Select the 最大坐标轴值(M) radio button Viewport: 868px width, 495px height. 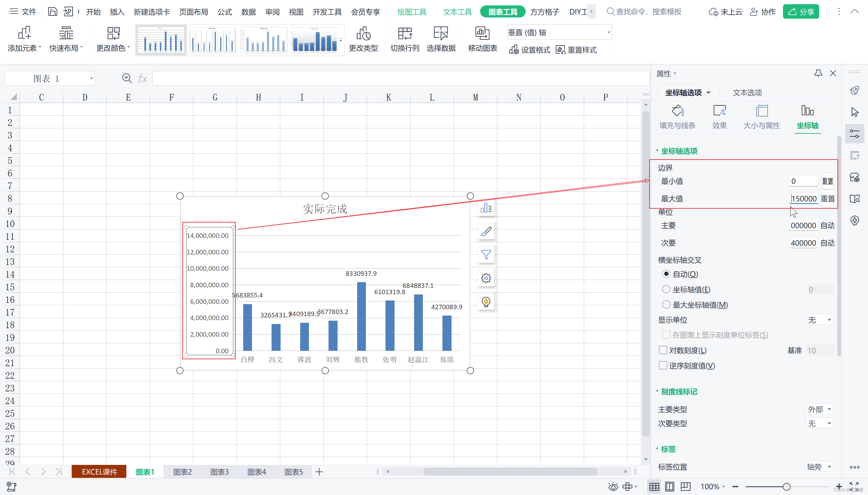[666, 304]
